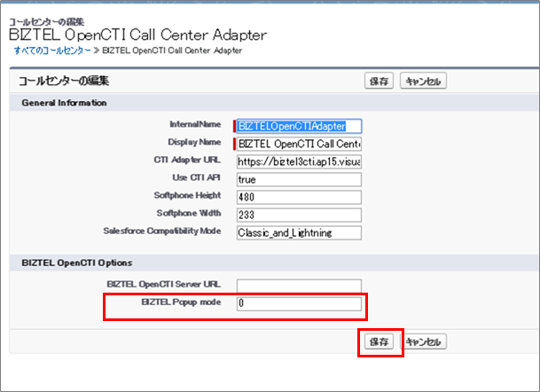Click the InternalName label

pyautogui.click(x=195, y=124)
